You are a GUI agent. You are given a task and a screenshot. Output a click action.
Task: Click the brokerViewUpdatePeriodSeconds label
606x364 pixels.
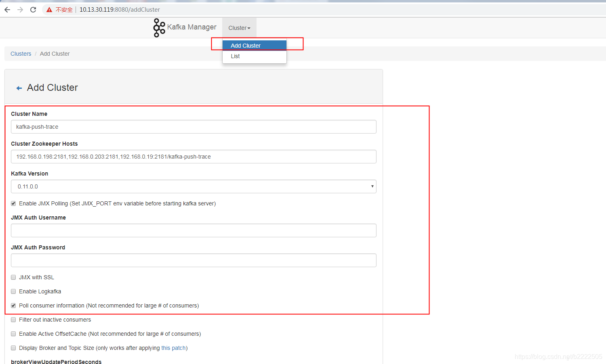(56, 362)
